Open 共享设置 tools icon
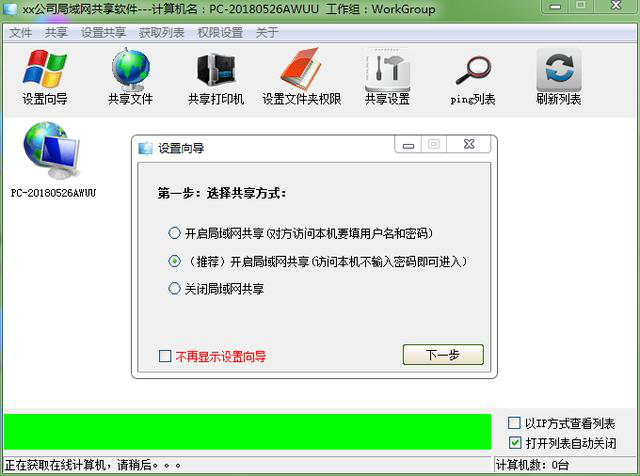The height and width of the screenshot is (476, 640). (x=387, y=77)
